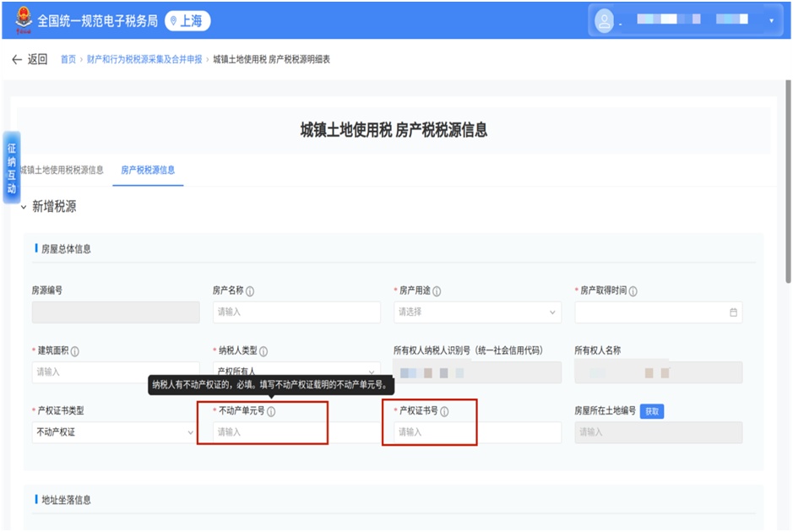793x532 pixels.
Task: Click the 获取 button
Action: [651, 412]
